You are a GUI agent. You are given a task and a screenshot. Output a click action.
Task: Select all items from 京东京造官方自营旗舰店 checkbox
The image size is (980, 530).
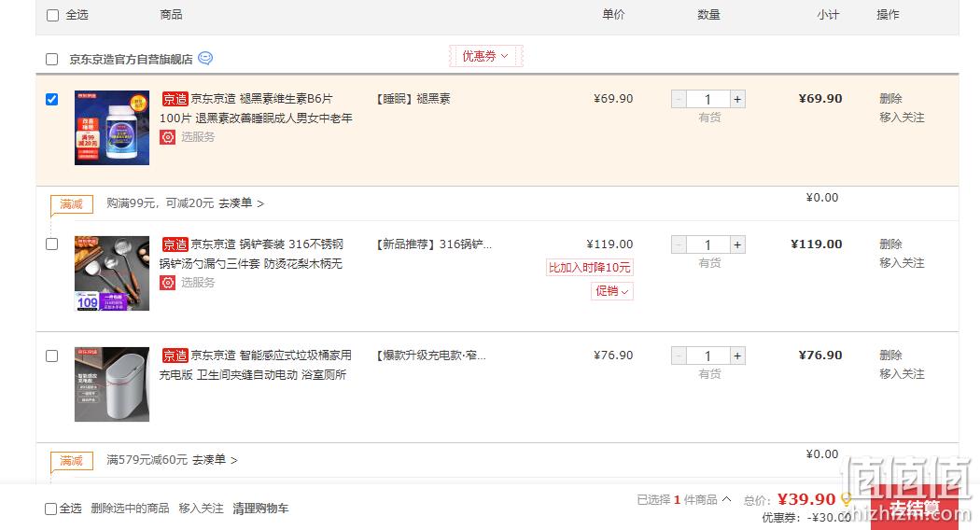[52, 59]
